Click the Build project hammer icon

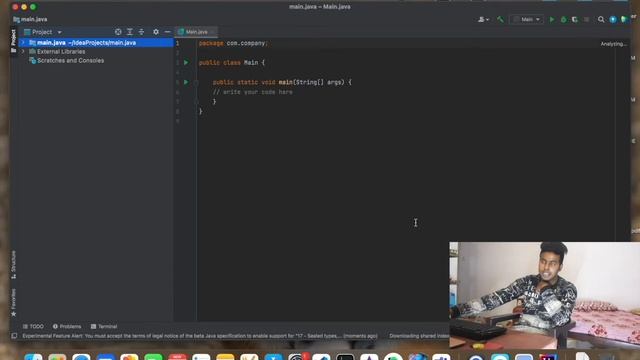point(500,19)
